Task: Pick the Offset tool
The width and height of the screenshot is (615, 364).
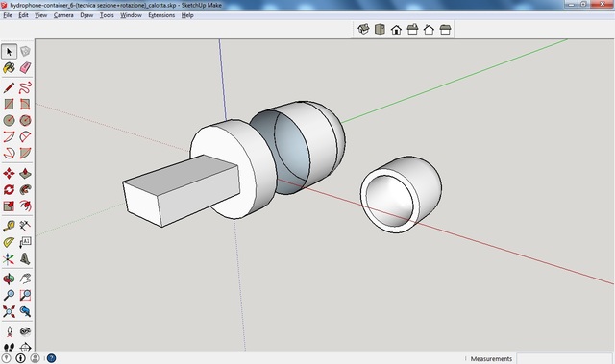Action: [25, 206]
